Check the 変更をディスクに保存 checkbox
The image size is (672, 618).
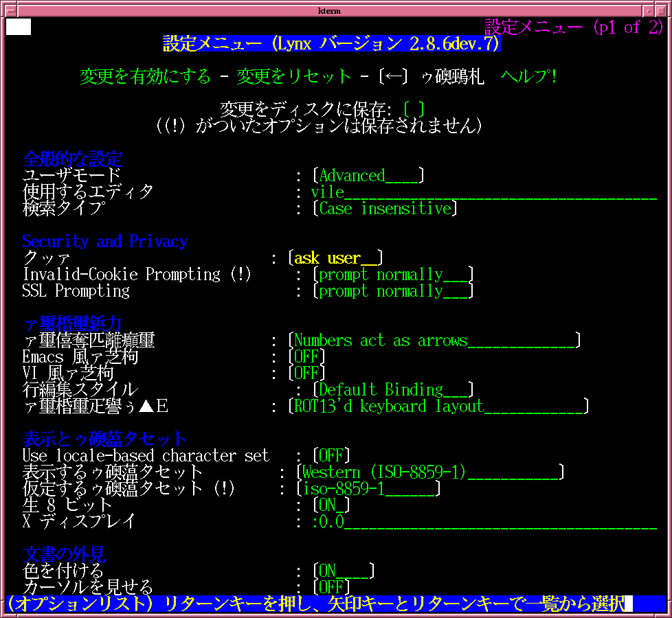tap(414, 109)
